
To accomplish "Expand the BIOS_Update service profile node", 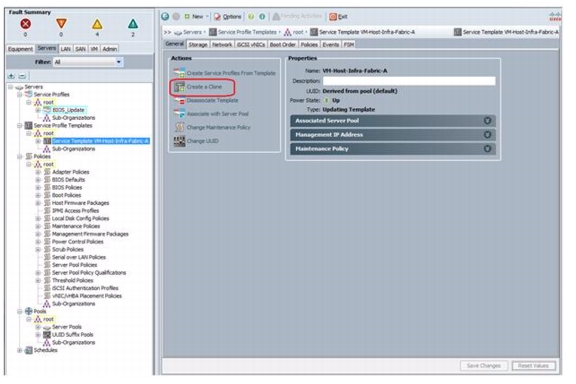I will point(38,110).
